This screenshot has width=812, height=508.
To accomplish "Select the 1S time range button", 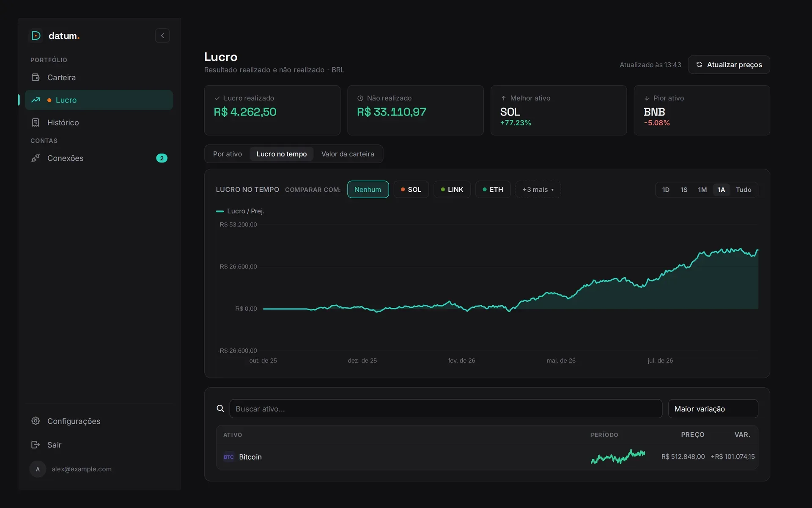I will (x=684, y=190).
